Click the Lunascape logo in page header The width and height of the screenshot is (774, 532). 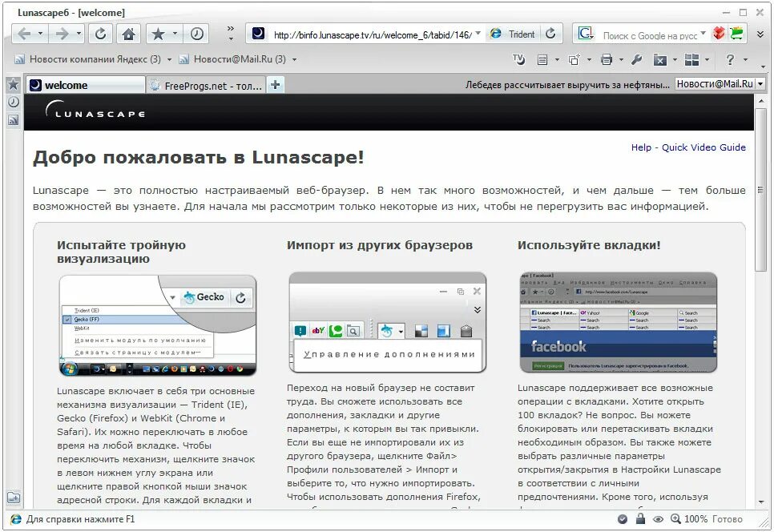pos(95,111)
